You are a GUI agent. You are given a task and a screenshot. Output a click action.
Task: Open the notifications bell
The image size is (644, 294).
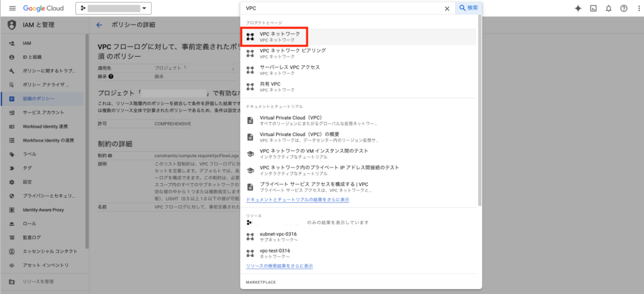click(608, 9)
